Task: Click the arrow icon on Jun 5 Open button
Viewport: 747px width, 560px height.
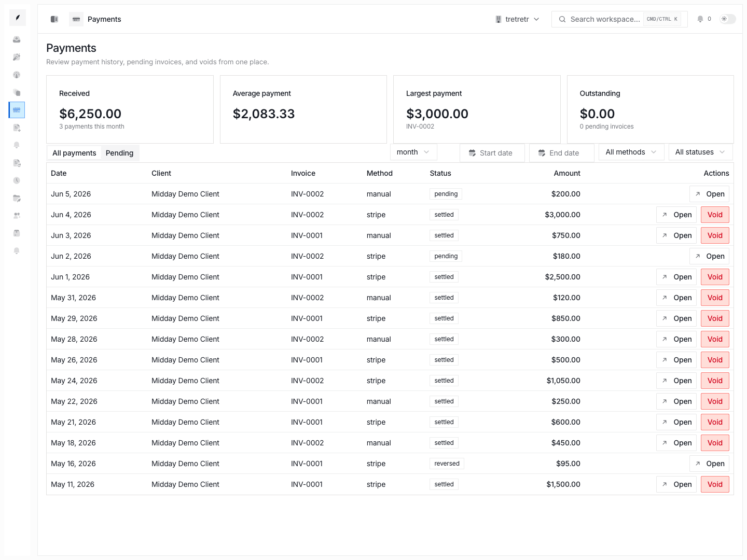Action: [698, 194]
